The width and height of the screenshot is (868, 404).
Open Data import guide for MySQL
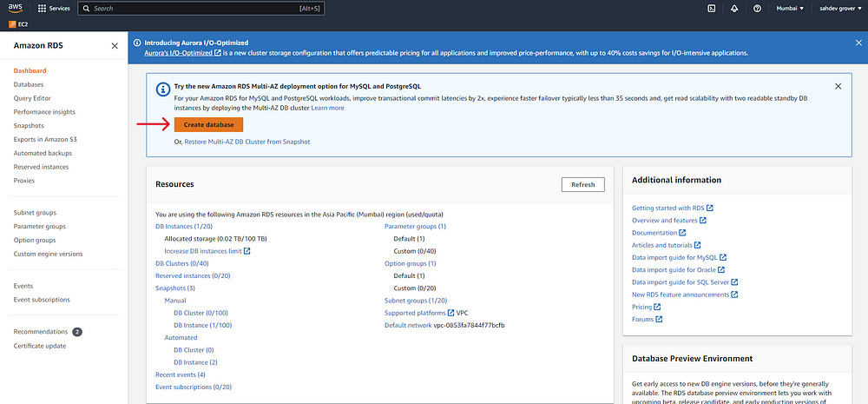click(680, 258)
